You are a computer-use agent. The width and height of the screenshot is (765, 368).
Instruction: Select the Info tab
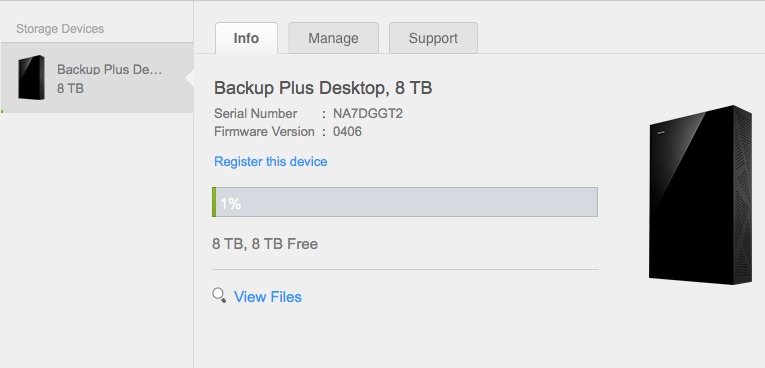click(246, 38)
